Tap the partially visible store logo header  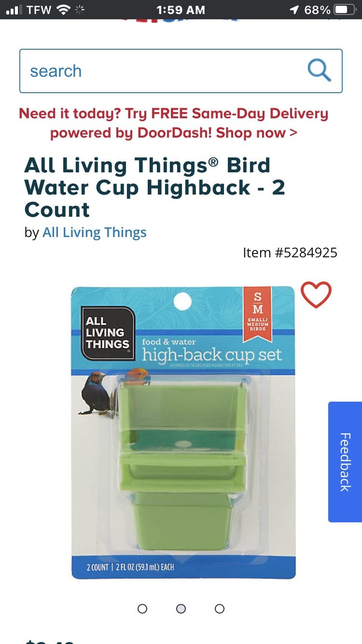181,20
